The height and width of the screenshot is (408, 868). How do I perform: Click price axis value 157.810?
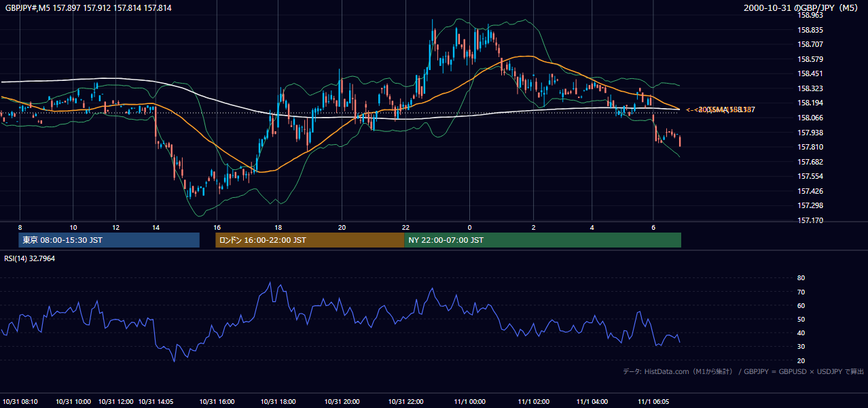coord(810,147)
